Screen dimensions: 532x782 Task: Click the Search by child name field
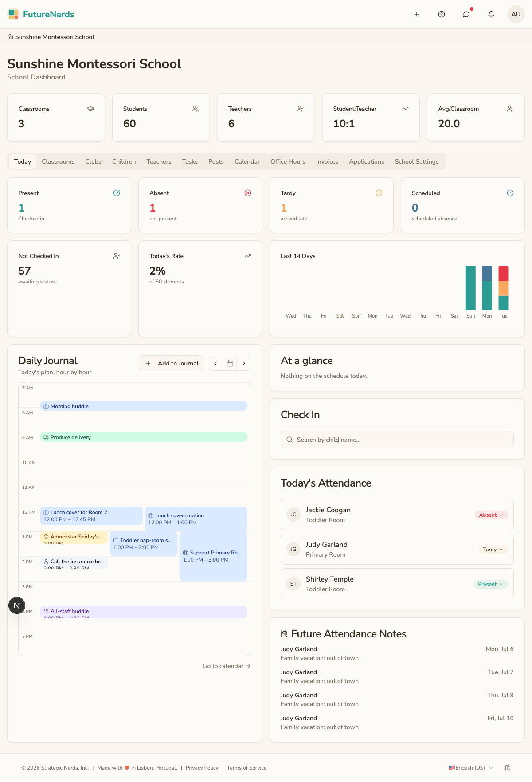(x=397, y=440)
